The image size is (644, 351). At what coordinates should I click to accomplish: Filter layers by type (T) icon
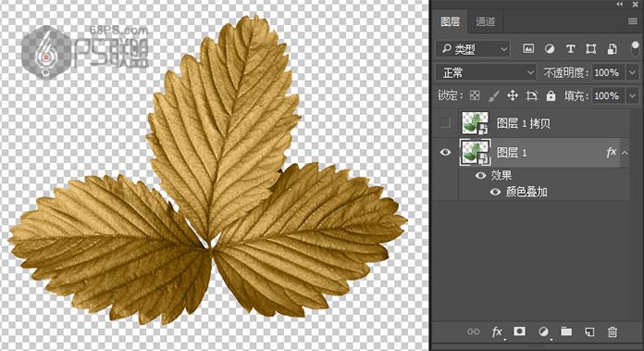570,49
